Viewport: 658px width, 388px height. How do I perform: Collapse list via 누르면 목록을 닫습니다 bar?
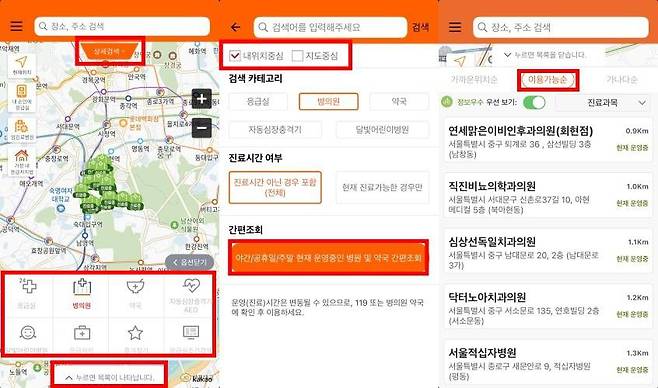coord(546,55)
